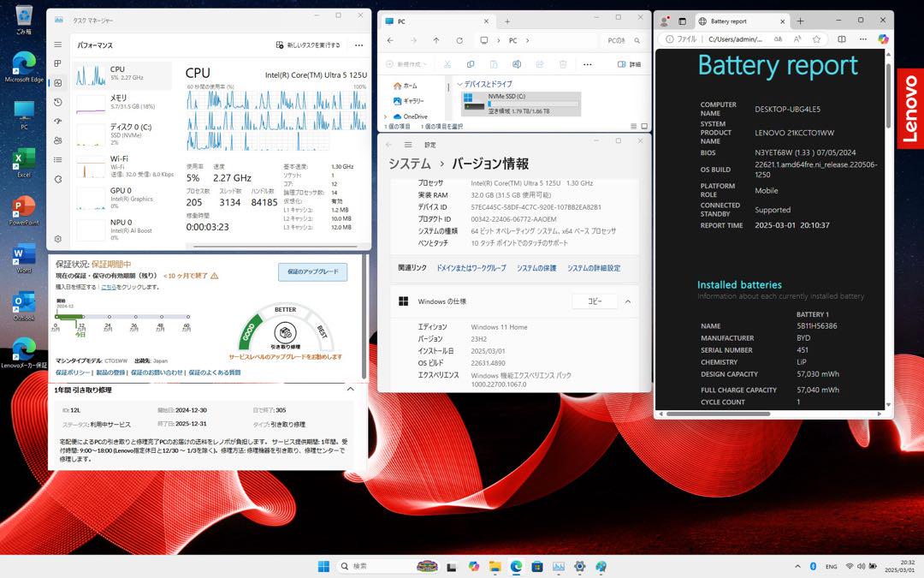Open Explorer toolbar See more ellipsis
Image resolution: width=924 pixels, height=578 pixels.
tap(588, 64)
